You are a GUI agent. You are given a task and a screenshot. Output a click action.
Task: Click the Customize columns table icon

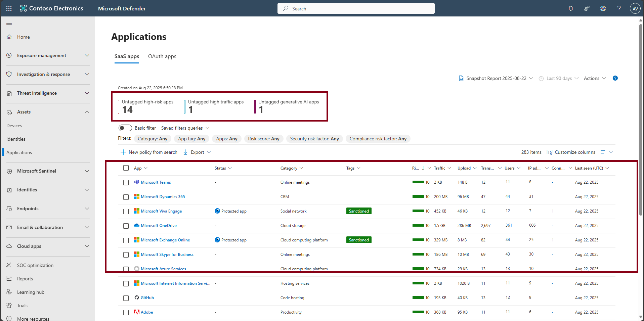pyautogui.click(x=550, y=152)
